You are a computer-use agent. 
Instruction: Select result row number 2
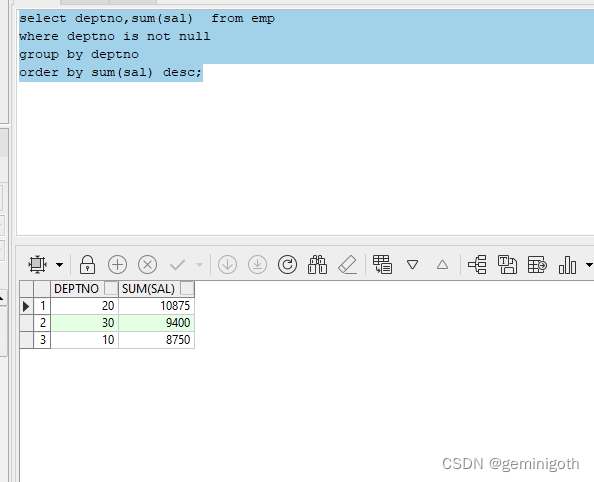(42, 323)
